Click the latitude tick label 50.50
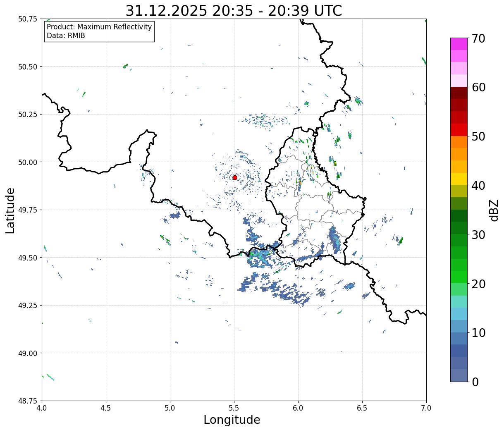Screen dimensions: 504x430 (28, 67)
